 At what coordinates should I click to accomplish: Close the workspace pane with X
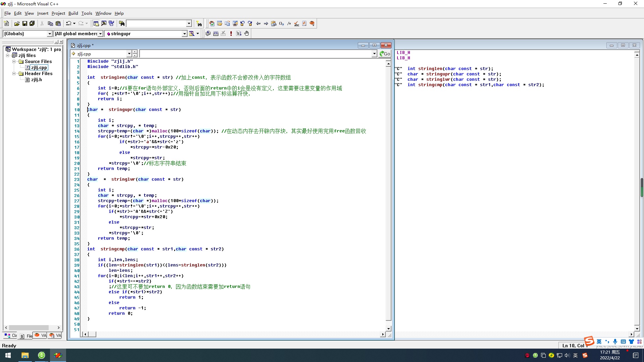(61, 42)
